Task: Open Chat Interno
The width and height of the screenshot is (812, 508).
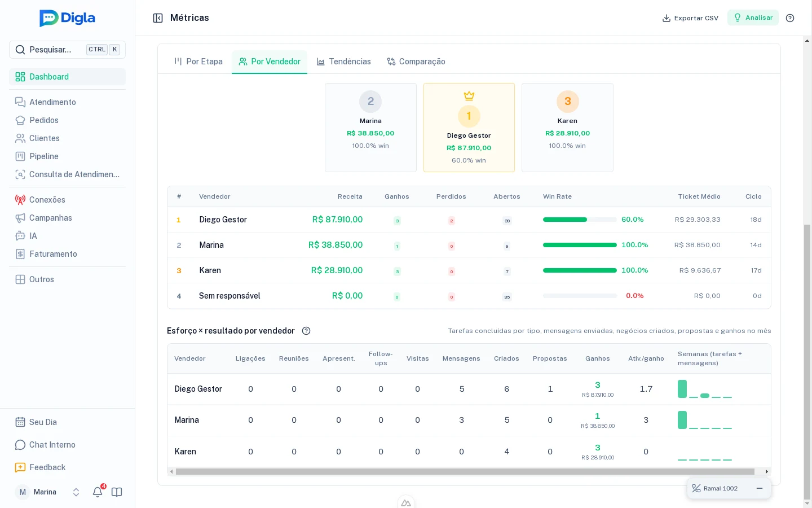Action: [67, 445]
